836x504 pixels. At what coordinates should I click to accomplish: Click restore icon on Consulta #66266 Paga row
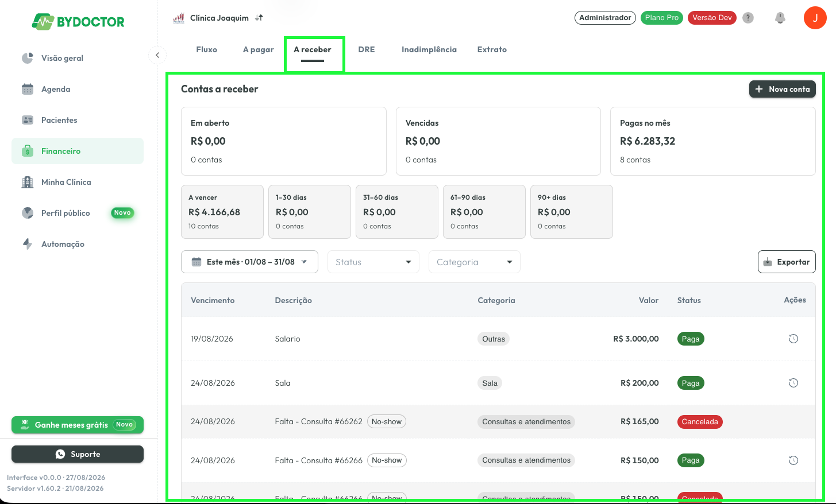[x=793, y=460]
